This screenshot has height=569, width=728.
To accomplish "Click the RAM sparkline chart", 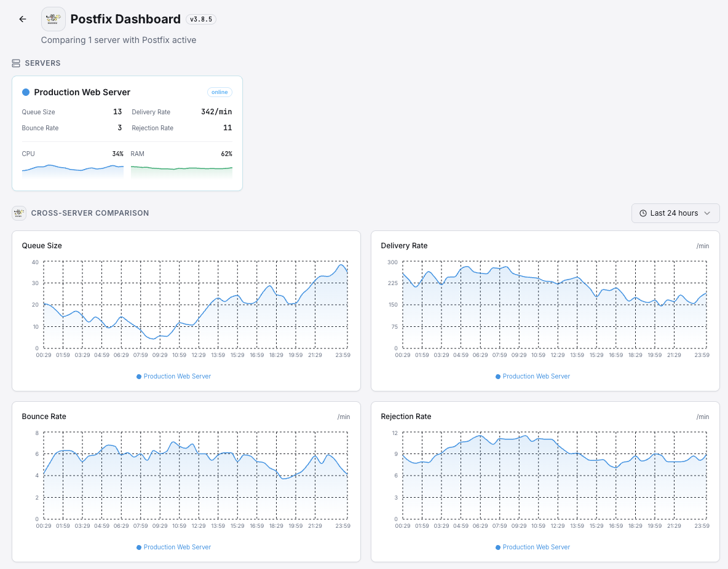I will [x=181, y=170].
